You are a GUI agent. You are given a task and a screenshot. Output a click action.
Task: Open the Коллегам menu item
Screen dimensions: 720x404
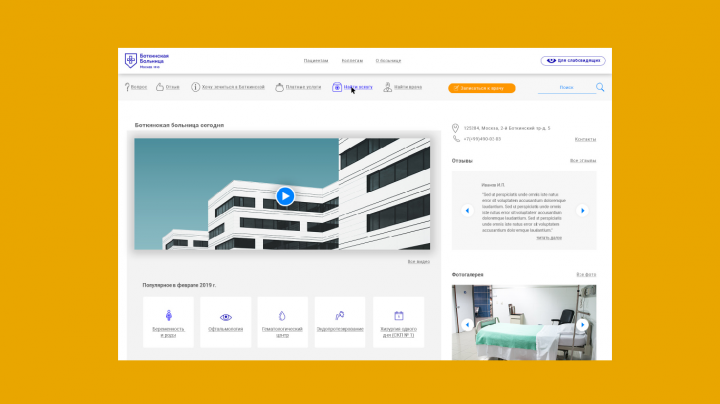pyautogui.click(x=352, y=61)
